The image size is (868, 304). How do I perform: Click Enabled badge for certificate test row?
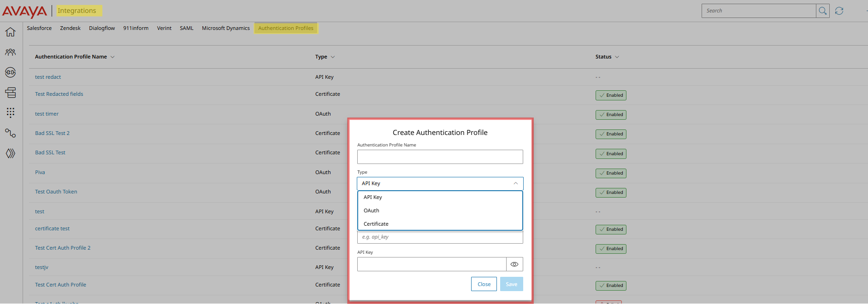(611, 229)
